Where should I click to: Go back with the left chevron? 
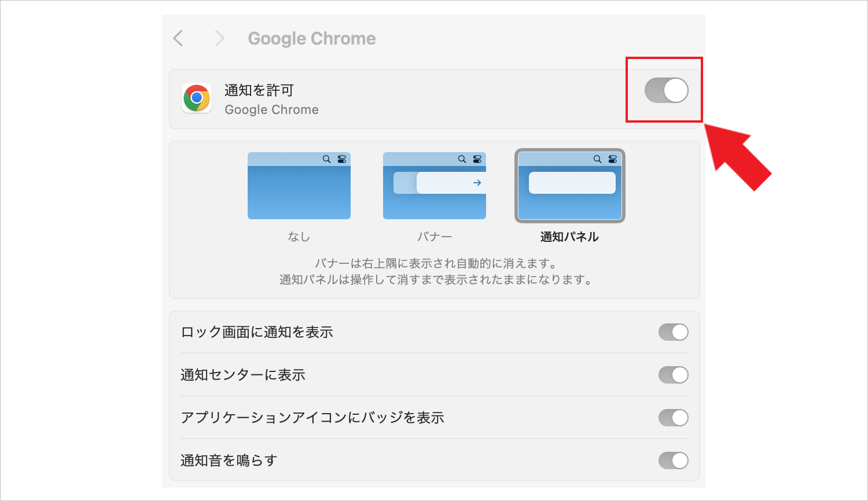pyautogui.click(x=178, y=38)
